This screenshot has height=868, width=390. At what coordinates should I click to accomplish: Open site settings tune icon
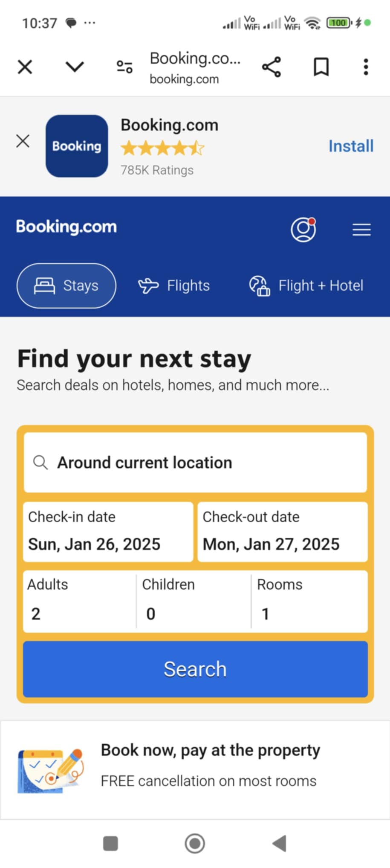(124, 67)
